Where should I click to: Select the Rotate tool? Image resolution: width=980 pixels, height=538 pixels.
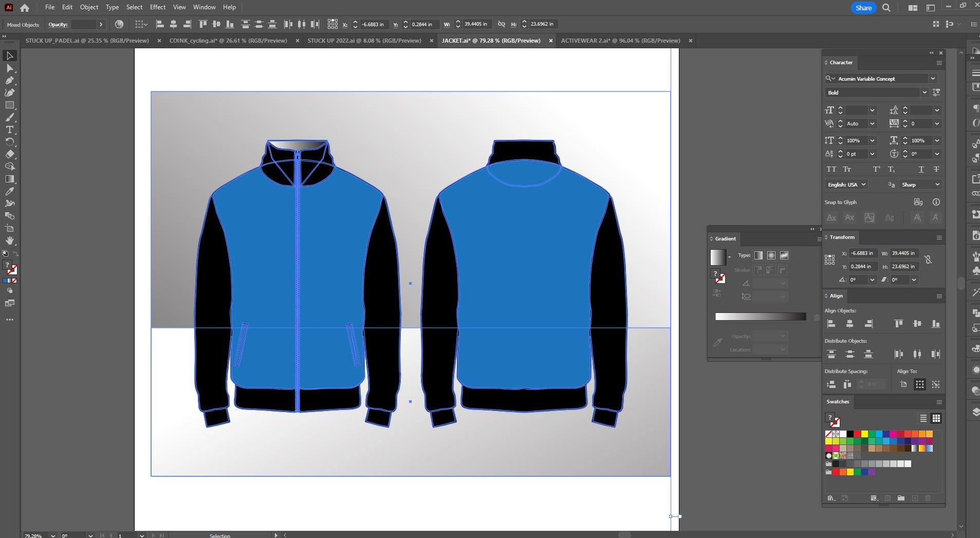point(9,142)
